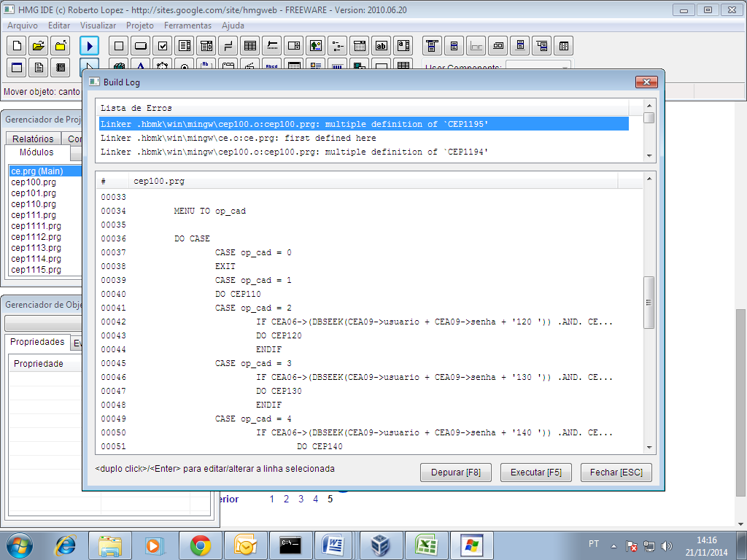Select the TextBox 'ab' control tool
The height and width of the screenshot is (560, 747).
point(382,46)
